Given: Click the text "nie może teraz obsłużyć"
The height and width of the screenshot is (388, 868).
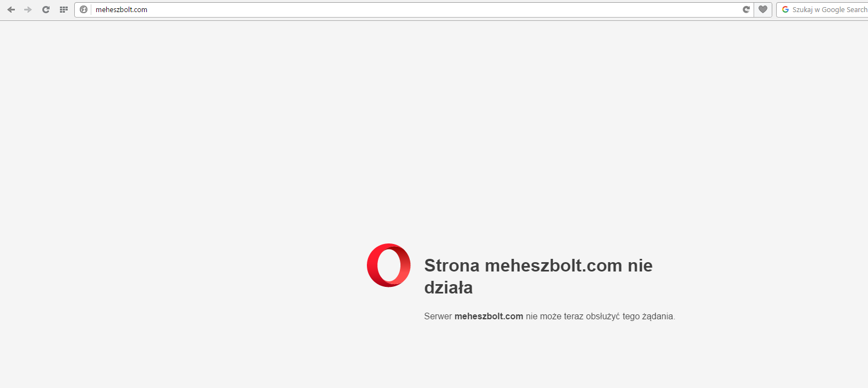Looking at the screenshot, I should (x=573, y=316).
